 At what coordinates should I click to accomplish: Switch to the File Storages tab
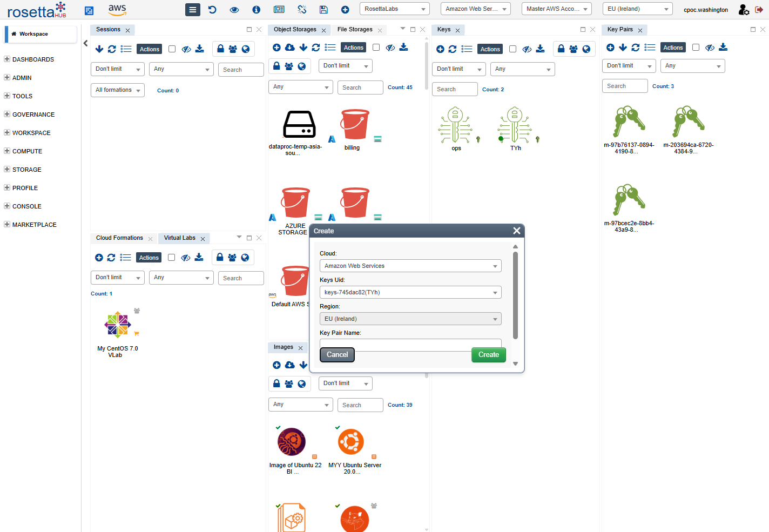[355, 30]
